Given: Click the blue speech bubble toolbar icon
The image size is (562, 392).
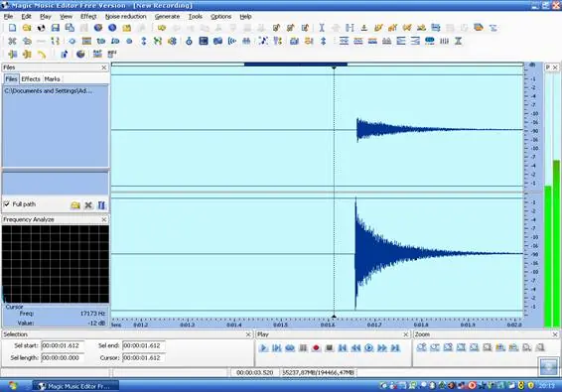Looking at the screenshot, I should [x=429, y=42].
